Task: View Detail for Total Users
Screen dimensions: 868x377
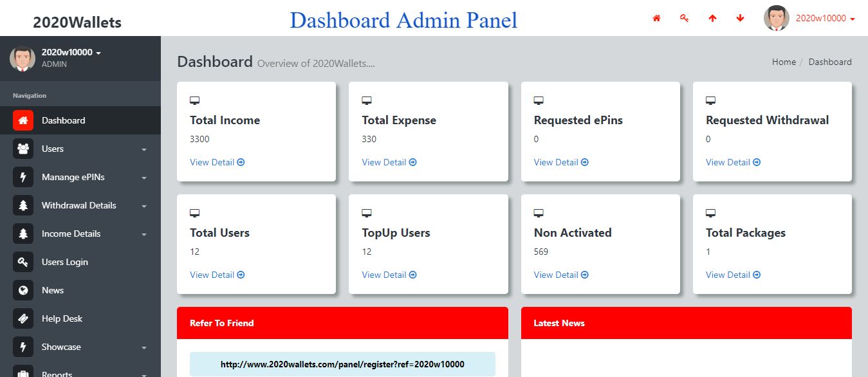Action: click(x=217, y=275)
